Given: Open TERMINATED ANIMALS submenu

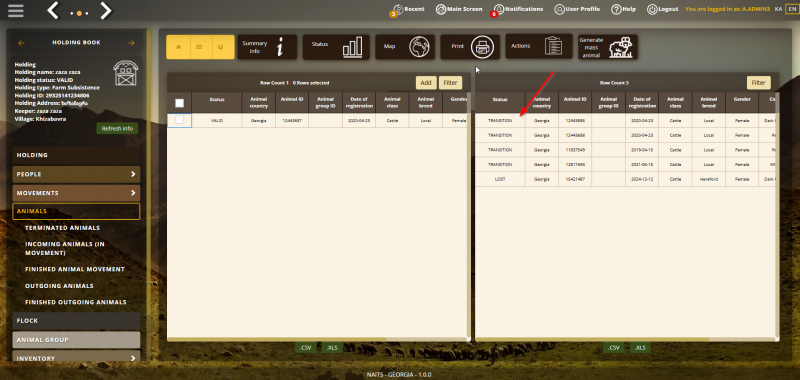Looking at the screenshot, I should tap(62, 228).
